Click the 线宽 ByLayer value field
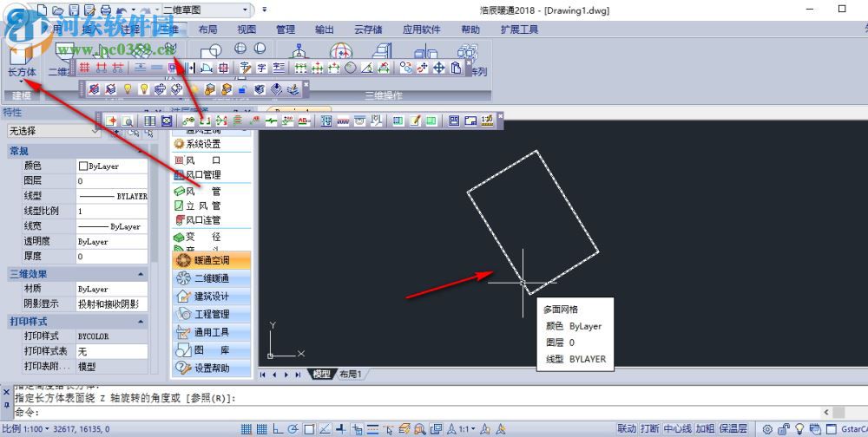Viewport: 868px width, 437px height. 112,226
